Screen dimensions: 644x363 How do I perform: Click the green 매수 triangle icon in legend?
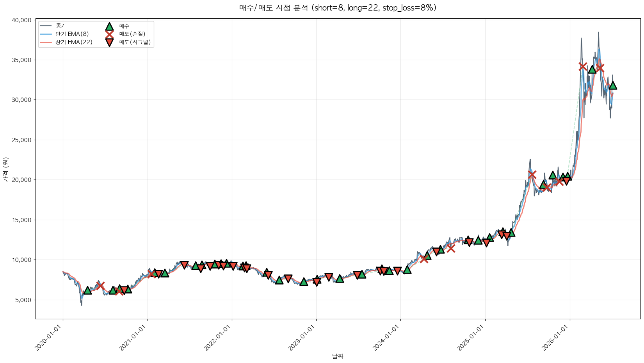point(109,26)
